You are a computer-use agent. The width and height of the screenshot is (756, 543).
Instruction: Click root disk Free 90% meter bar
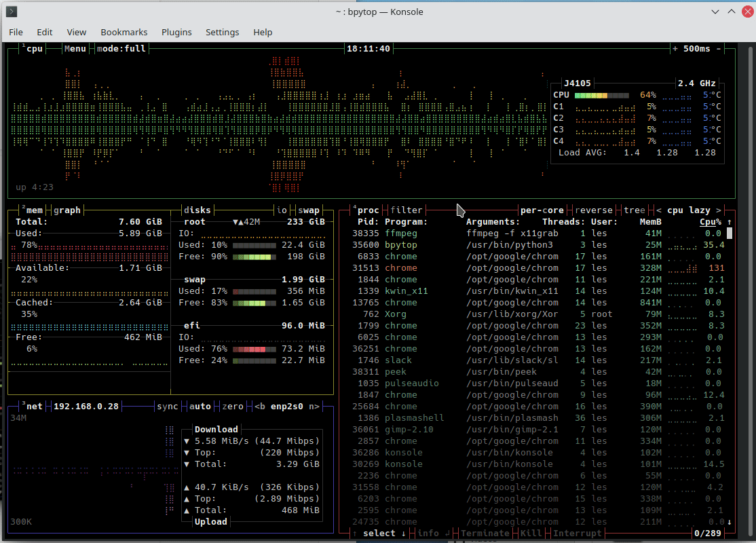tap(254, 257)
